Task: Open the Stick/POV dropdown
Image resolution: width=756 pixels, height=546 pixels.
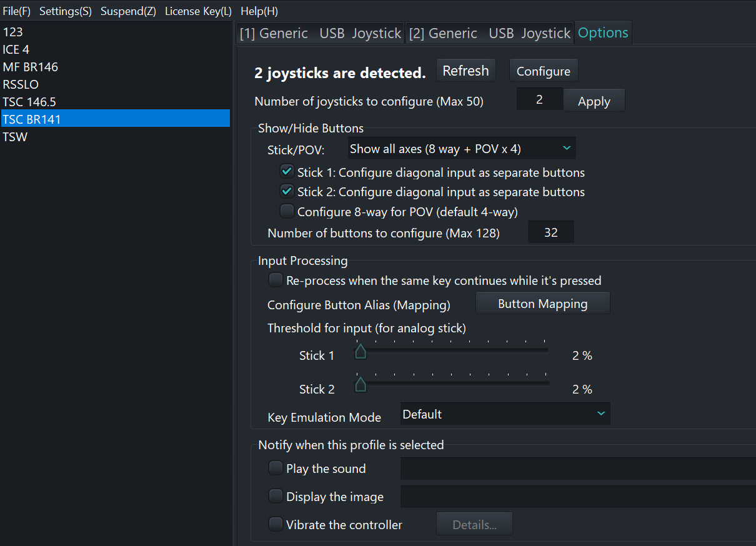Action: [461, 149]
